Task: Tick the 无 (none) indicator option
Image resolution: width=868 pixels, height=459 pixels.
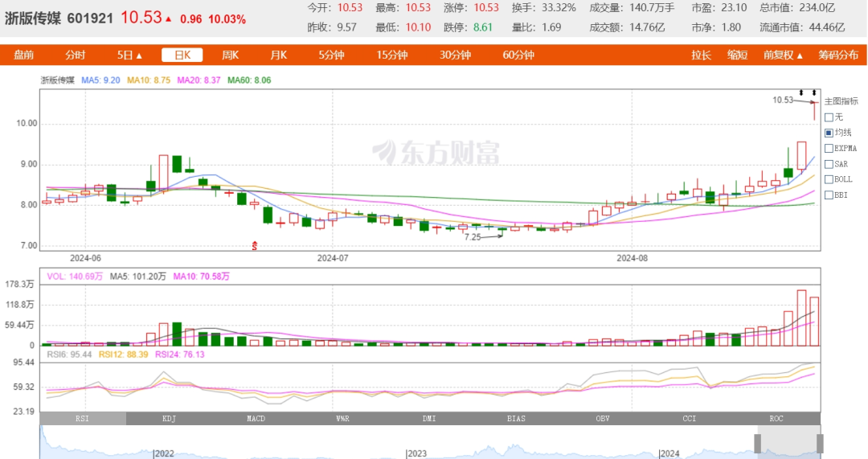Action: tap(829, 117)
